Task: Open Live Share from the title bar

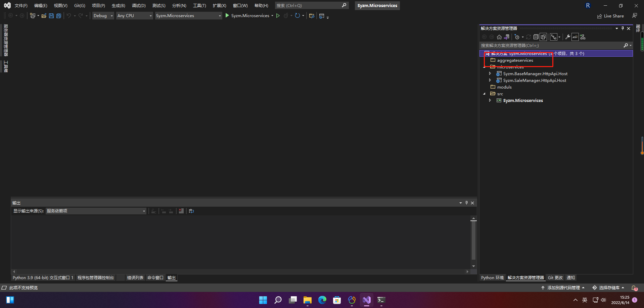Action: pos(610,16)
